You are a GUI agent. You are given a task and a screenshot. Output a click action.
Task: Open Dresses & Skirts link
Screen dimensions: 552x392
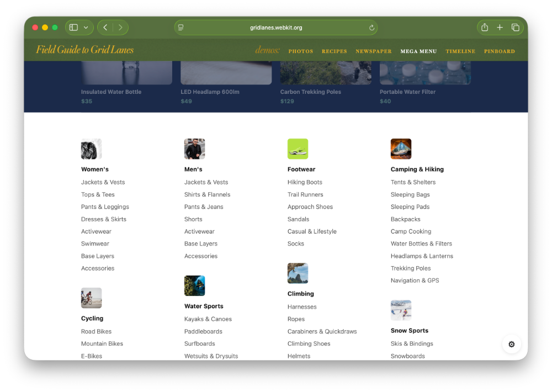(x=104, y=219)
